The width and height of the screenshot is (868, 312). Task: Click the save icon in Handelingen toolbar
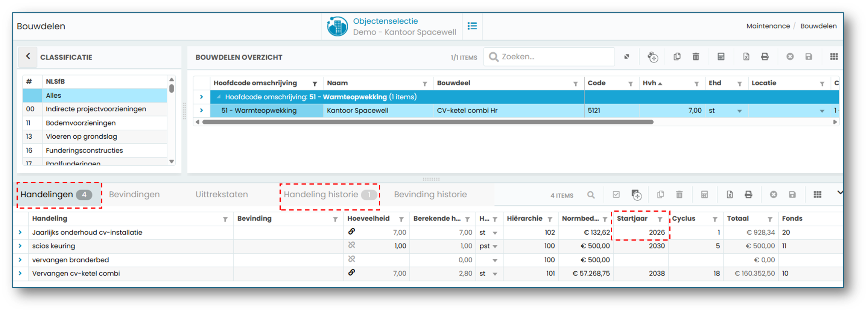792,194
